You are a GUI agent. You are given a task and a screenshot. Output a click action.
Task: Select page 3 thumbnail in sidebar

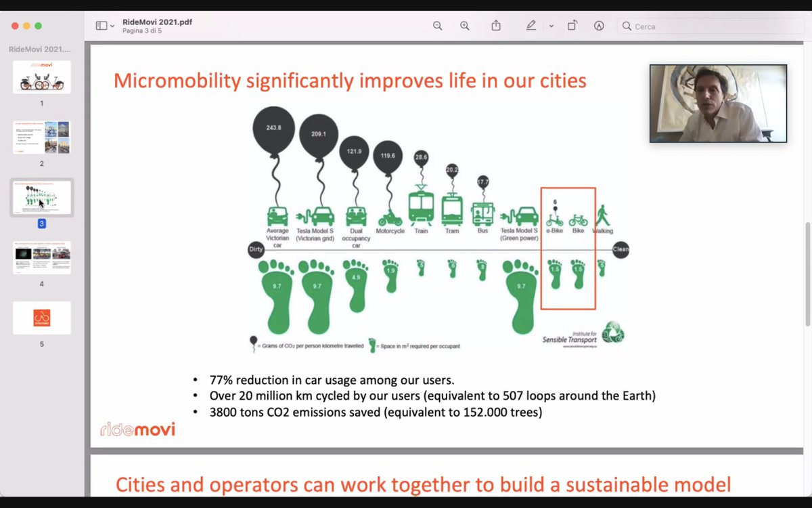(42, 198)
